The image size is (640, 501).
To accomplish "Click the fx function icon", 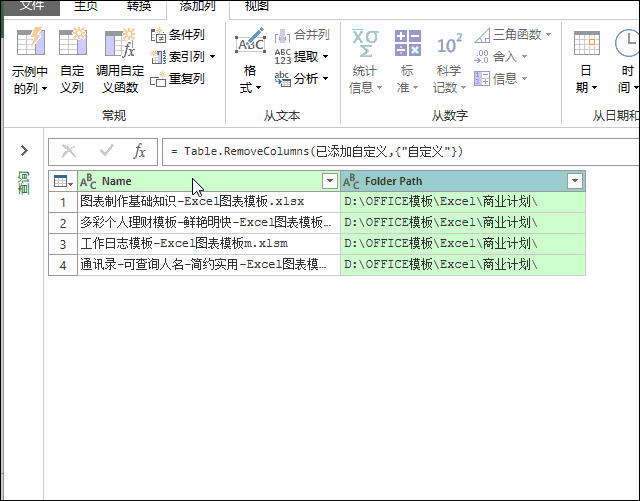I will [x=140, y=151].
